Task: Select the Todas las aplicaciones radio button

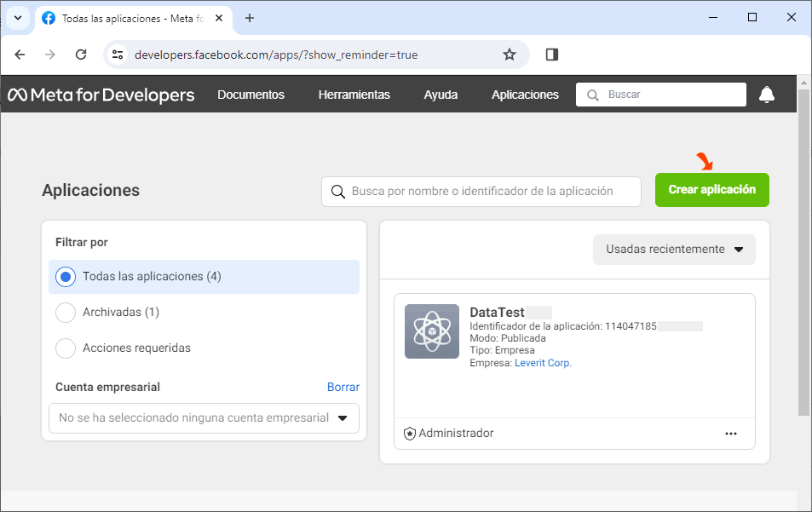Action: click(x=66, y=277)
